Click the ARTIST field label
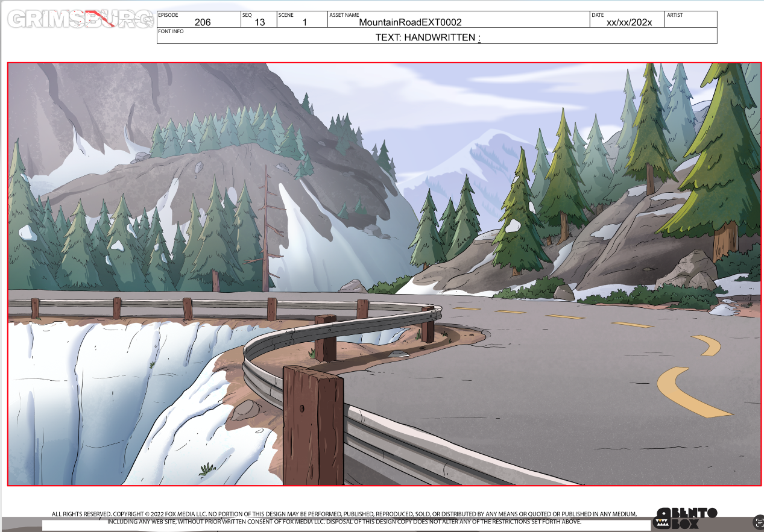 (675, 15)
